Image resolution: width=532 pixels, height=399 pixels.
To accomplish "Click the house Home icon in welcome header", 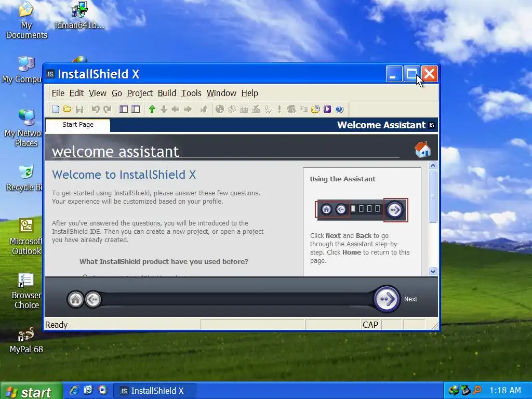I will tap(423, 149).
